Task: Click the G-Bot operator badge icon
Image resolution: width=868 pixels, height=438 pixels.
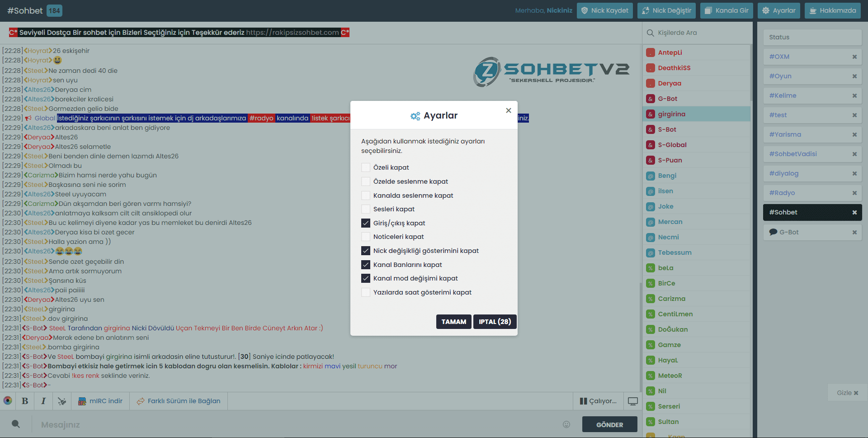Action: [x=651, y=99]
